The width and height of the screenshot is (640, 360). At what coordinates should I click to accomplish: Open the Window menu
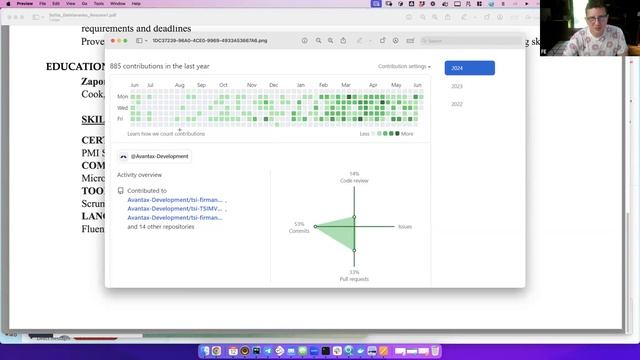coord(118,4)
